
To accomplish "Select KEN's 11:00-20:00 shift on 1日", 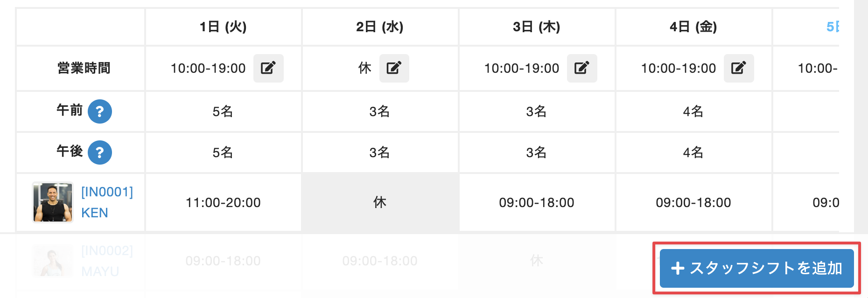I will tap(223, 202).
